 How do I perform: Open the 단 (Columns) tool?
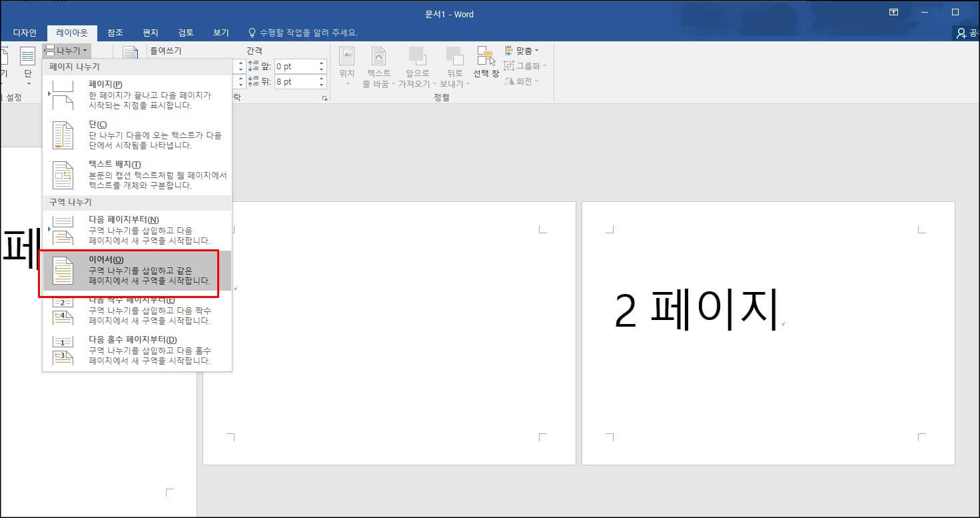[x=27, y=63]
